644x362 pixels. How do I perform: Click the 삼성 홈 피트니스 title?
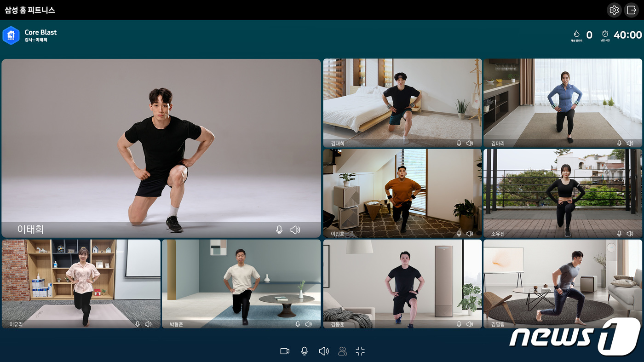coord(29,10)
